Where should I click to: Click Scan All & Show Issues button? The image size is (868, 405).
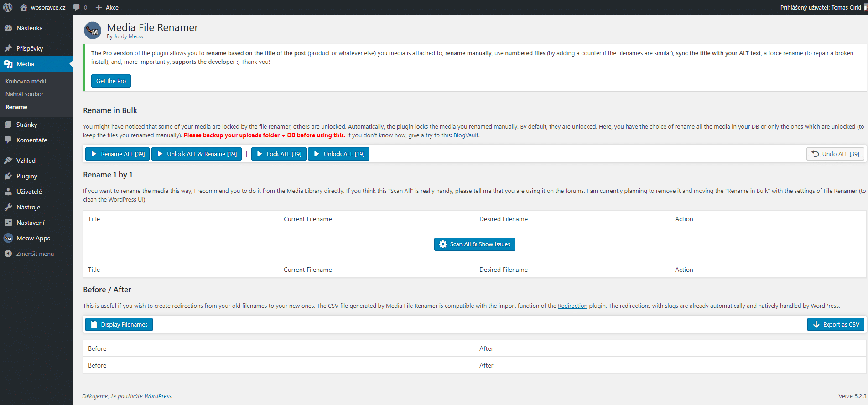click(474, 244)
